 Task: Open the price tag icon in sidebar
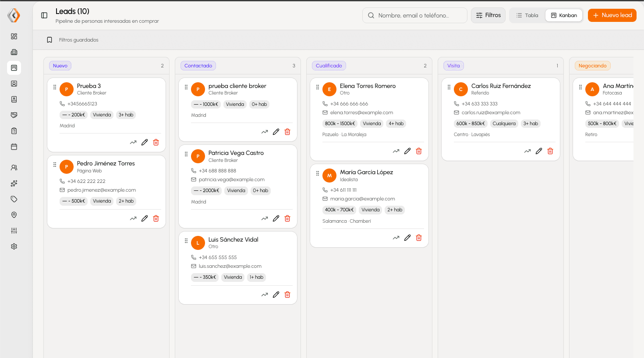click(x=14, y=199)
